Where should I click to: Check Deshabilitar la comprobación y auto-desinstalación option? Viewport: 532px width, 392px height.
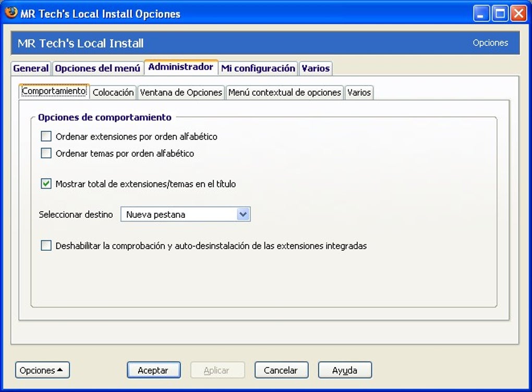coord(46,246)
